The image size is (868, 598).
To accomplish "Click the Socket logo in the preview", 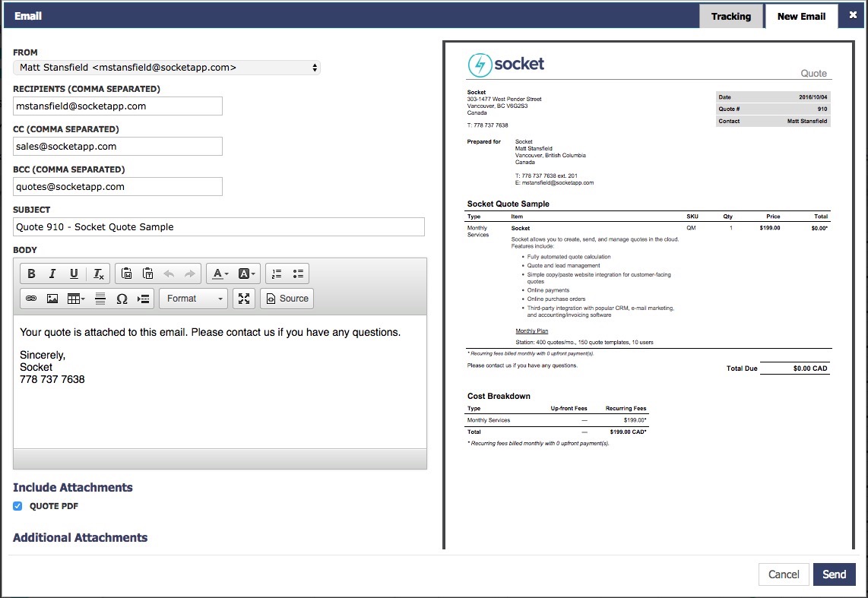I will coord(506,65).
